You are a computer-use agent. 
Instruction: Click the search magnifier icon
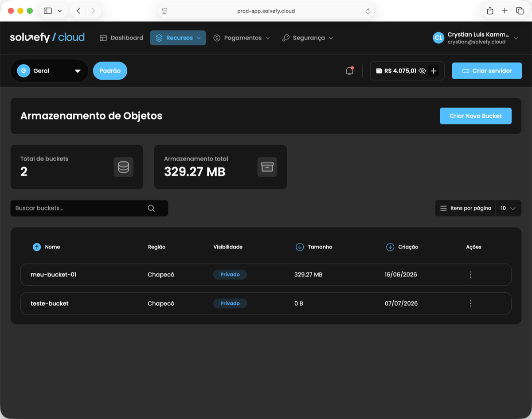pyautogui.click(x=151, y=208)
